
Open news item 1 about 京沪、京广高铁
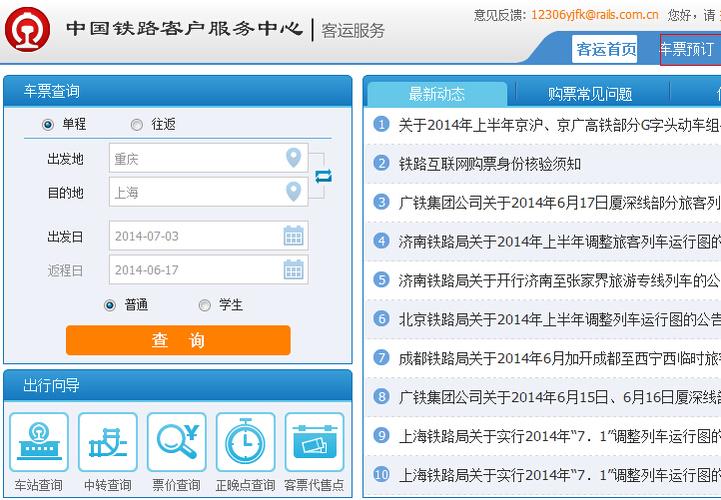(x=559, y=125)
